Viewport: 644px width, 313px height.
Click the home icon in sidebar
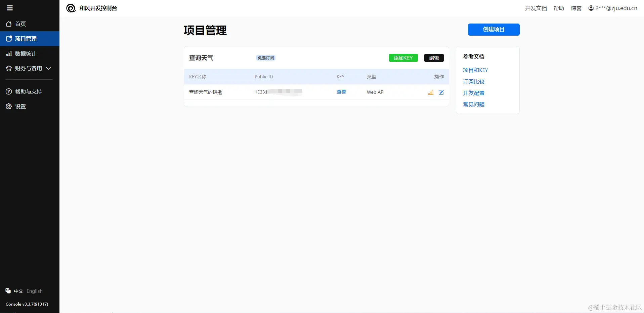9,24
